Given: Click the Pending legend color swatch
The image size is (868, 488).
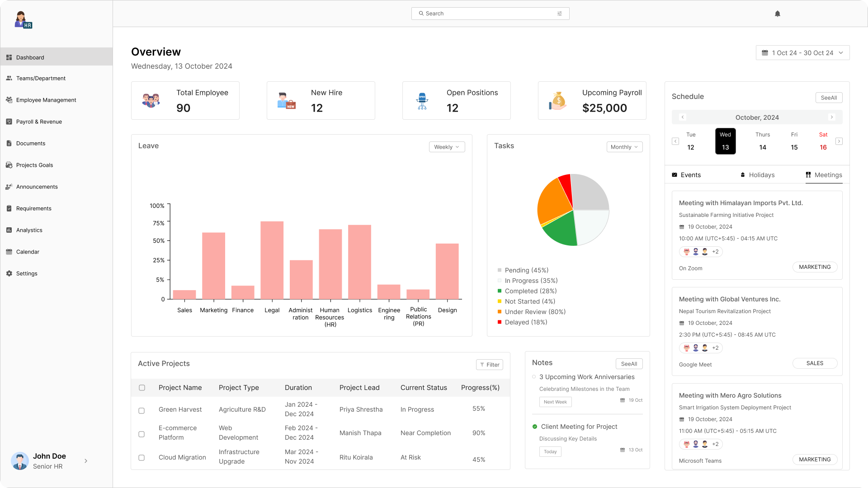Looking at the screenshot, I should coord(500,270).
